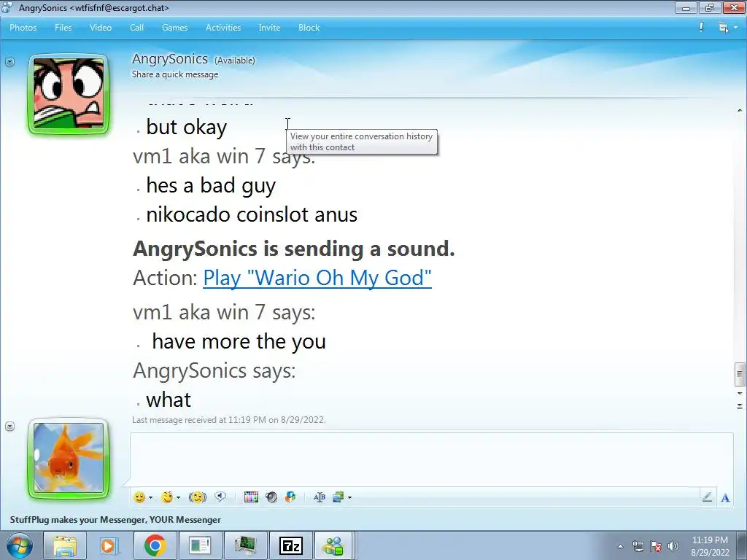Send a nudge with shaking smiley
This screenshot has height=560, width=747.
point(197,497)
